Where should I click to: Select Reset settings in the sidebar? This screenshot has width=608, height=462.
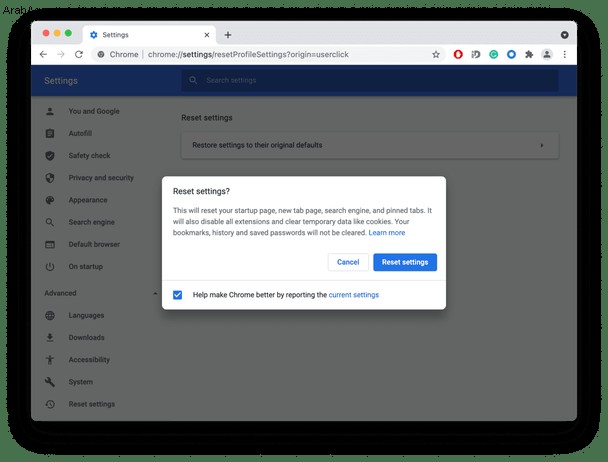pyautogui.click(x=92, y=404)
